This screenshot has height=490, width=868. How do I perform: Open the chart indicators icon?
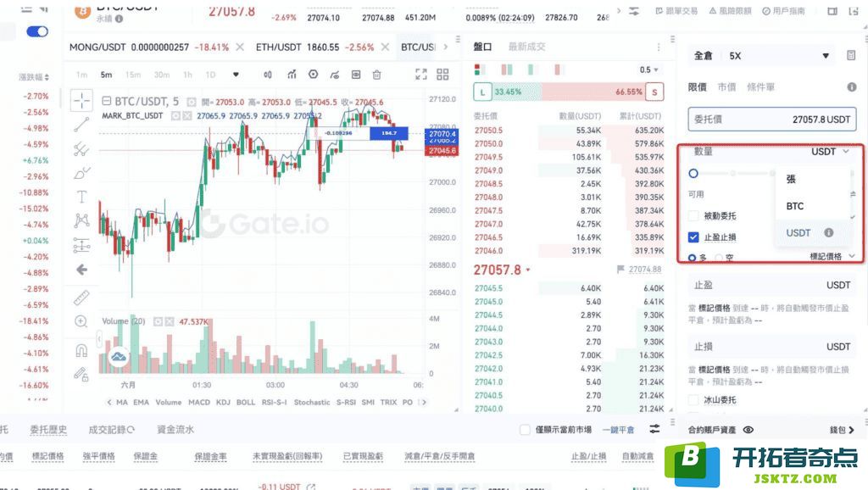pyautogui.click(x=292, y=75)
